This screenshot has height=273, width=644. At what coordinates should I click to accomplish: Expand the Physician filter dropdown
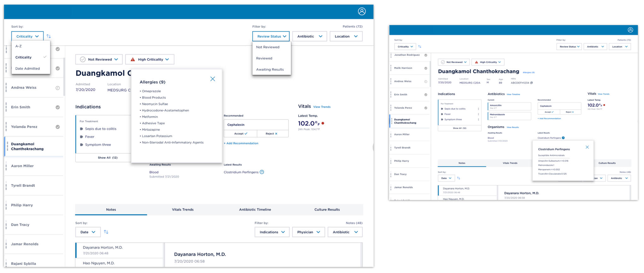click(x=308, y=232)
